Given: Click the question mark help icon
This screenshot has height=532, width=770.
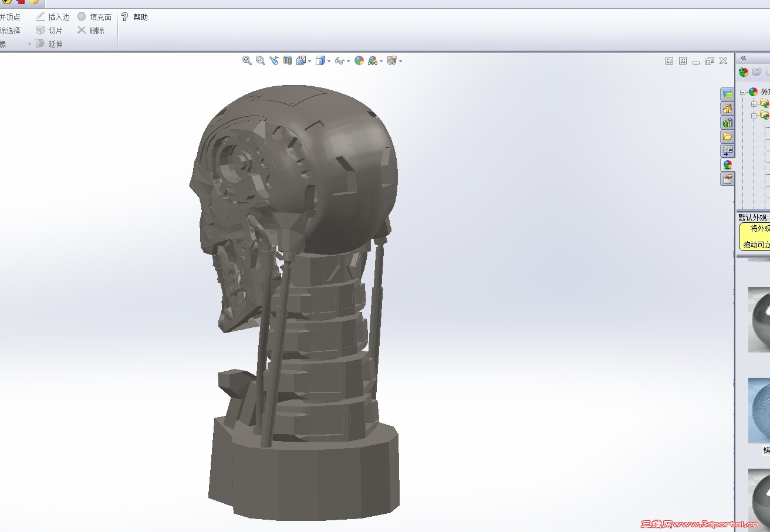Looking at the screenshot, I should coord(124,17).
